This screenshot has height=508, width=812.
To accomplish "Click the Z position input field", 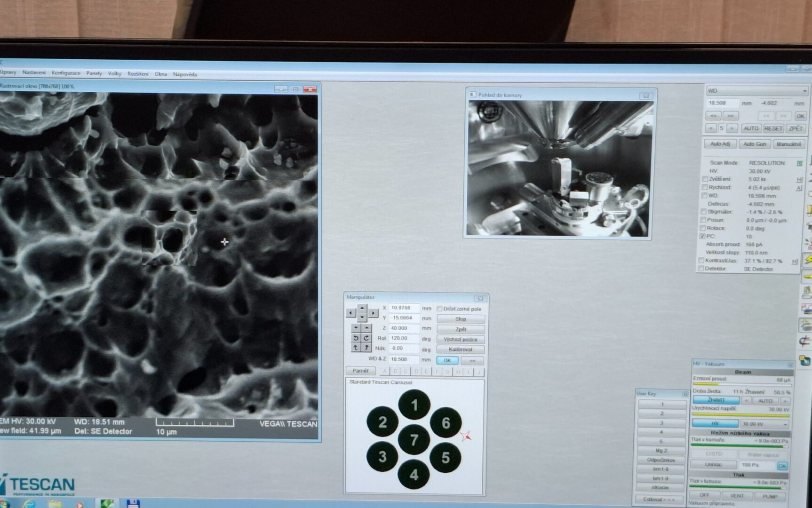I will point(403,328).
